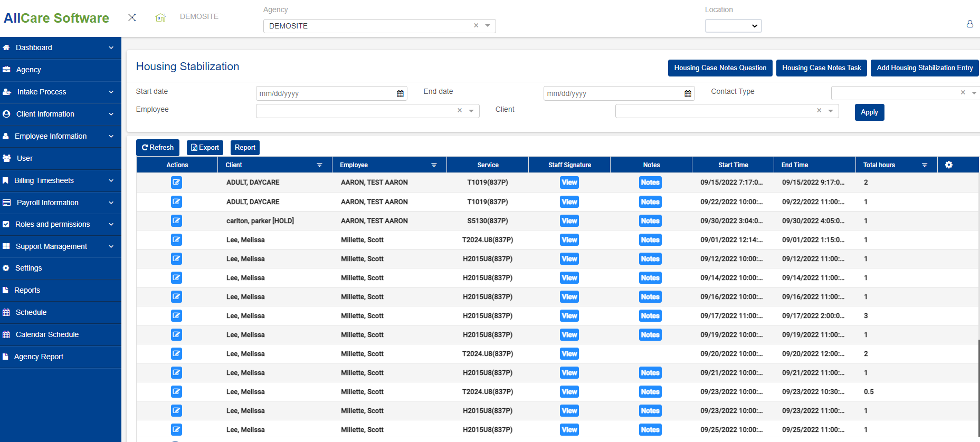This screenshot has height=442, width=980.
Task: Export the housing stabilization table
Action: pos(205,148)
